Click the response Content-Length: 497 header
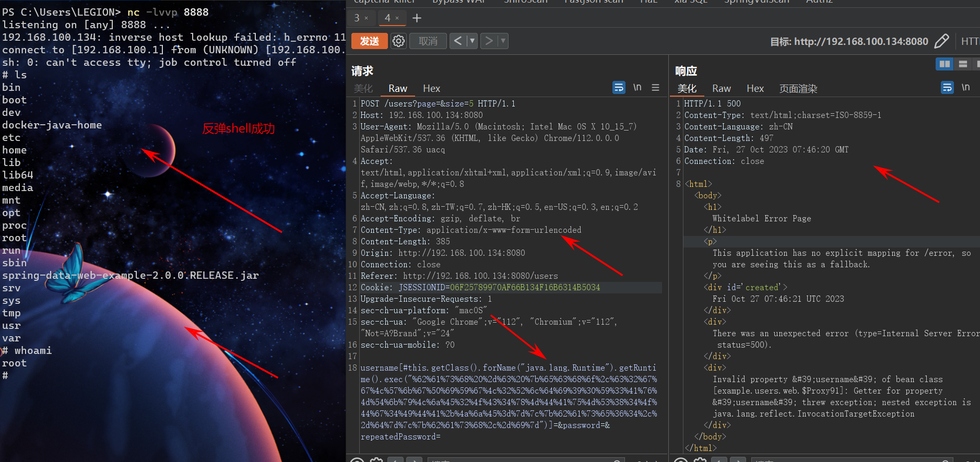This screenshot has width=980, height=462. 729,138
